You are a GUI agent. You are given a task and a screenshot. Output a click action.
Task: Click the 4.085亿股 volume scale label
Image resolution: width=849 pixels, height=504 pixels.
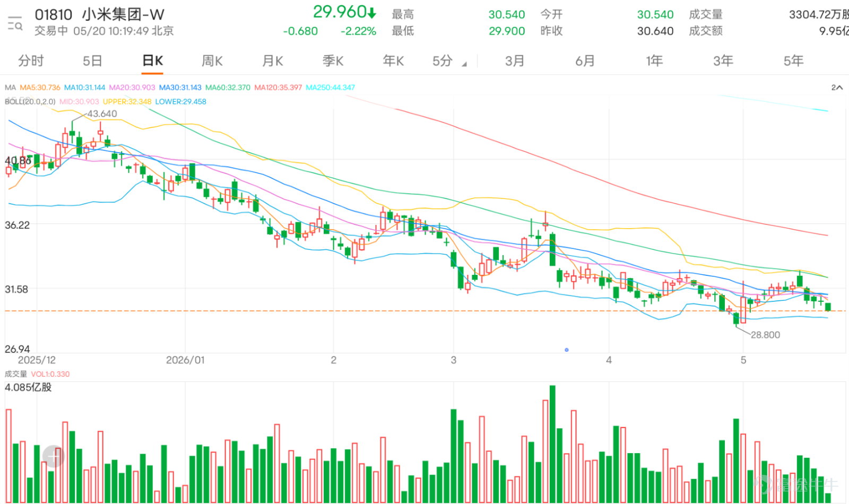(x=28, y=387)
